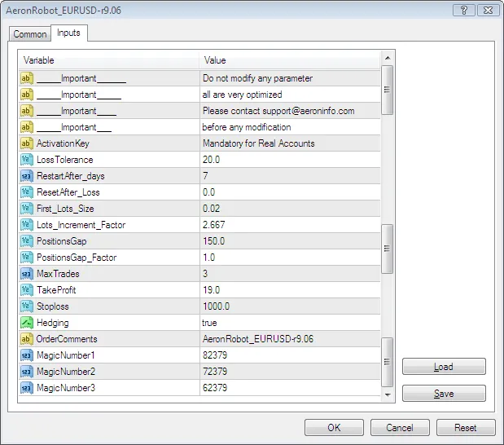
Task: Click the Lots_Increment_Factor value 2.667
Action: [214, 225]
